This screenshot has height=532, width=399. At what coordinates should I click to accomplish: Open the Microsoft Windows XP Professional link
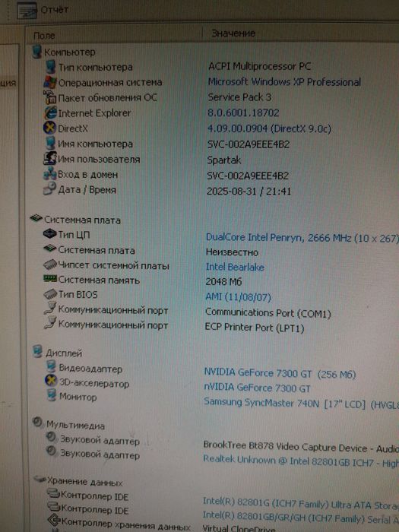coord(284,82)
